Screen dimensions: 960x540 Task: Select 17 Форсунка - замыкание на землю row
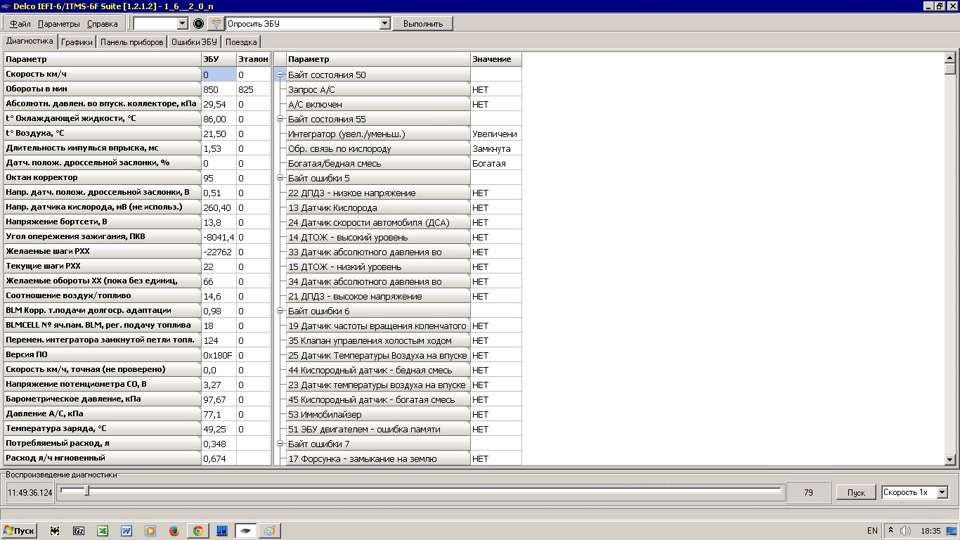[x=403, y=459]
